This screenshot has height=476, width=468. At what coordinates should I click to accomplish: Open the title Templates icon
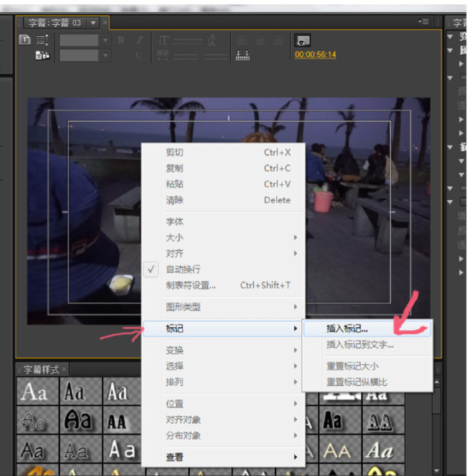pos(43,55)
